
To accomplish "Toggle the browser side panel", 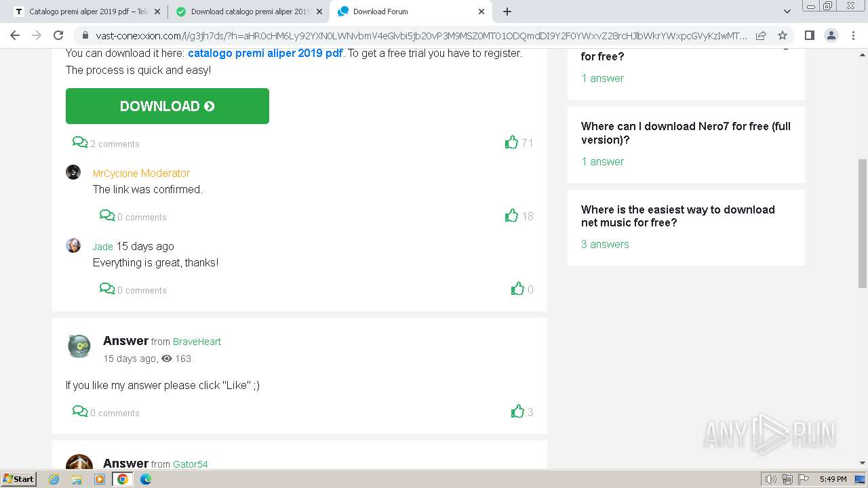I will pyautogui.click(x=809, y=35).
